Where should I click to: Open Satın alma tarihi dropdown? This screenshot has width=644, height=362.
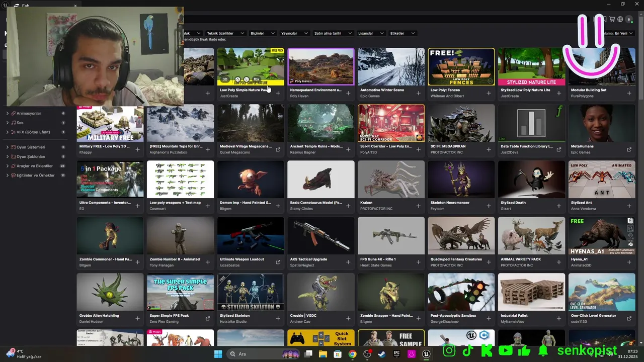coord(333,33)
